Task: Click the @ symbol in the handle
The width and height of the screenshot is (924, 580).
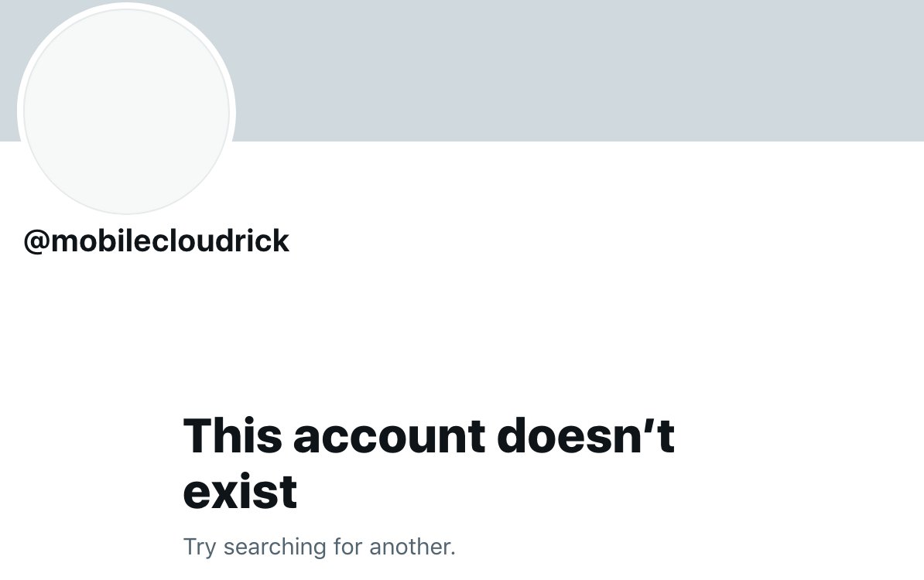Action: 36,242
